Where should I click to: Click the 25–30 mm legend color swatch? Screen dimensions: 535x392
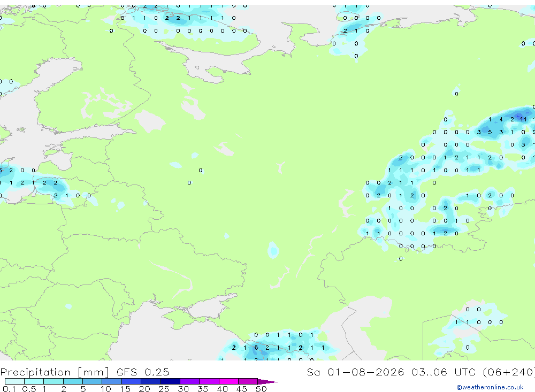pyautogui.click(x=170, y=381)
